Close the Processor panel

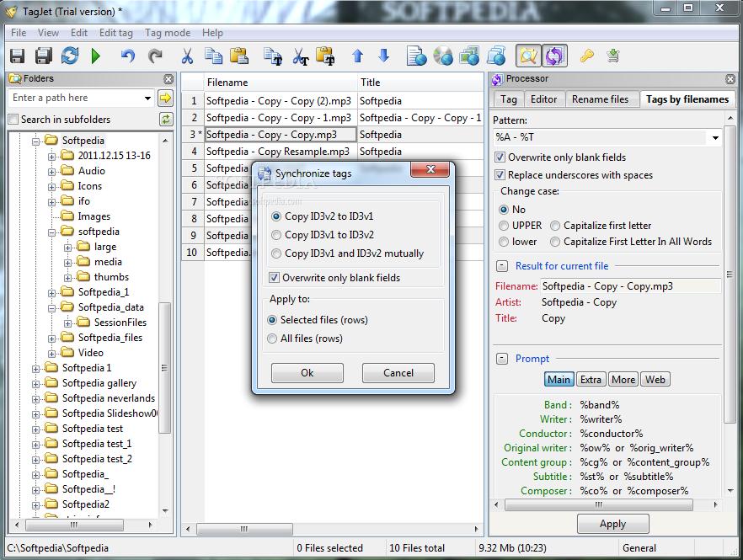(x=730, y=78)
